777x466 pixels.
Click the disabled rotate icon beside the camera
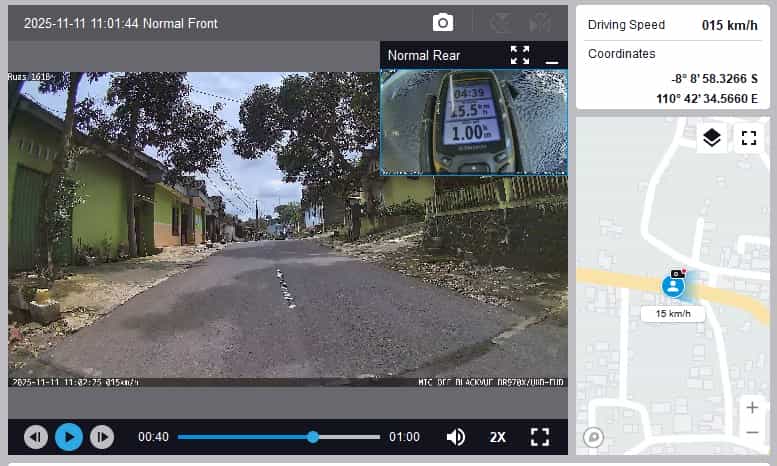point(500,22)
